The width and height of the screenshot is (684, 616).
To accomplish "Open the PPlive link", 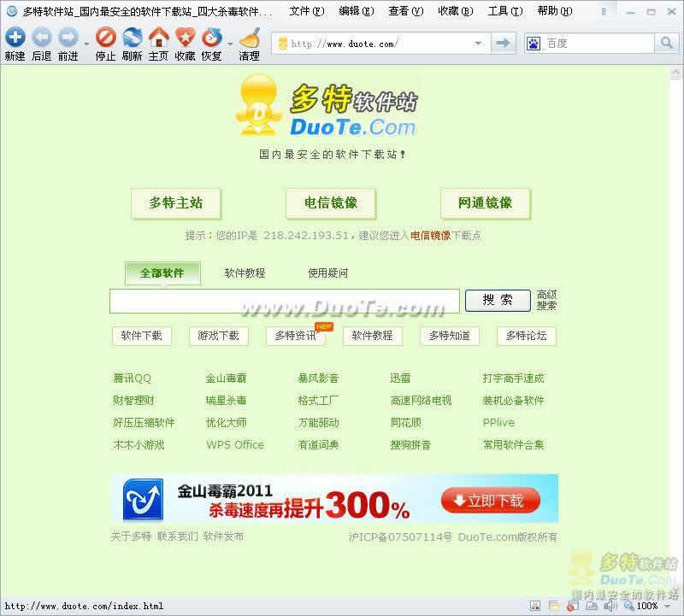I will click(498, 423).
